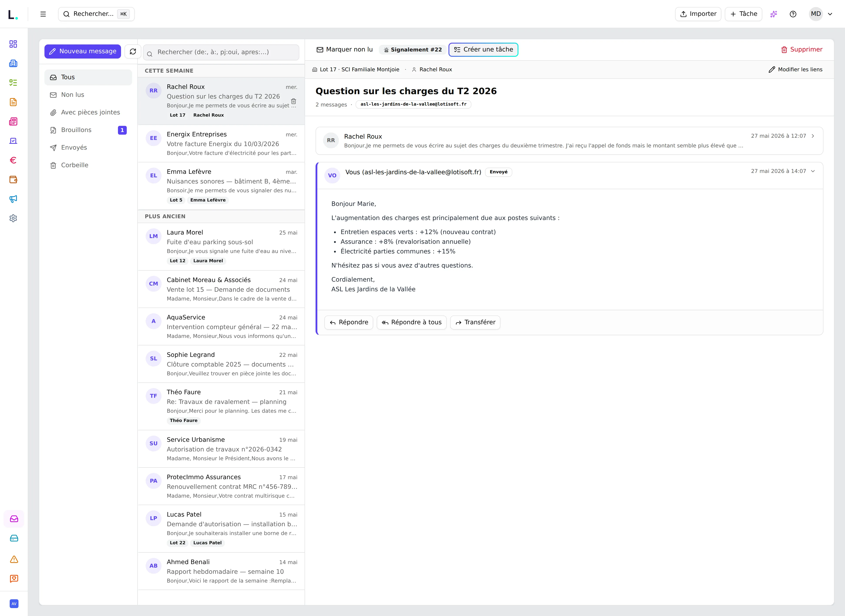Open the help question mark icon
This screenshot has height=616, width=845.
click(793, 14)
